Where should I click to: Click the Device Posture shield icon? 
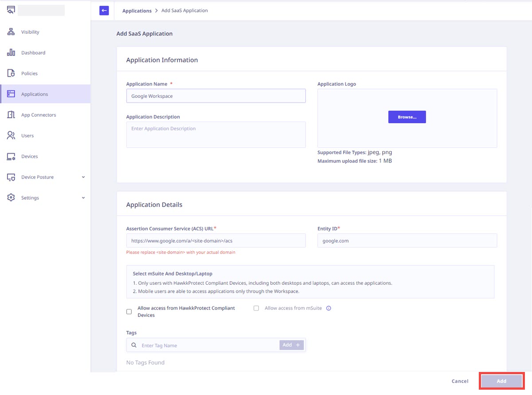click(x=11, y=177)
